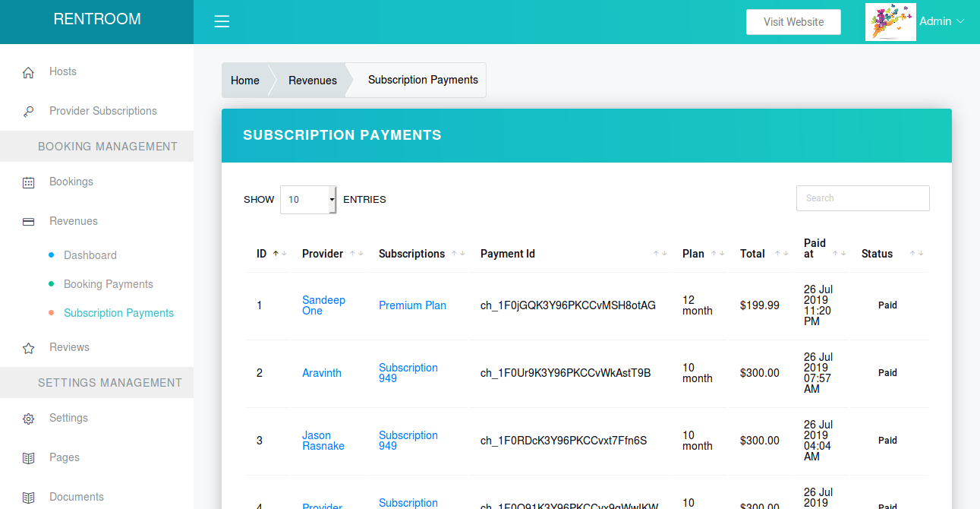Viewport: 980px width, 509px height.
Task: Click Paid status in Jason Rasnake row
Action: [x=887, y=441]
